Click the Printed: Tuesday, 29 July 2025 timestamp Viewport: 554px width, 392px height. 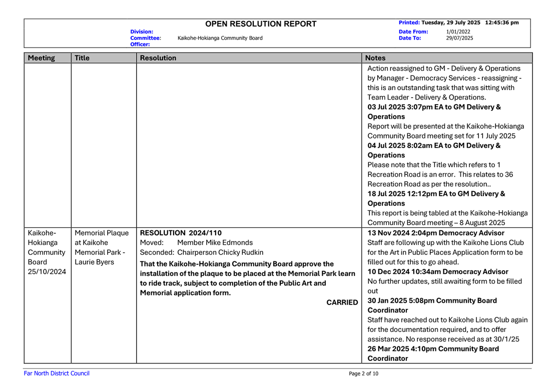pyautogui.click(x=458, y=23)
